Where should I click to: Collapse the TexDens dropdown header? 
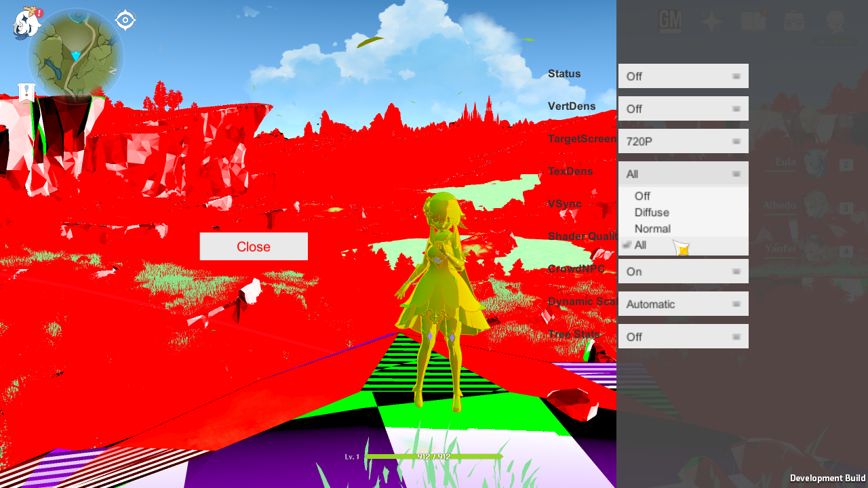click(684, 174)
